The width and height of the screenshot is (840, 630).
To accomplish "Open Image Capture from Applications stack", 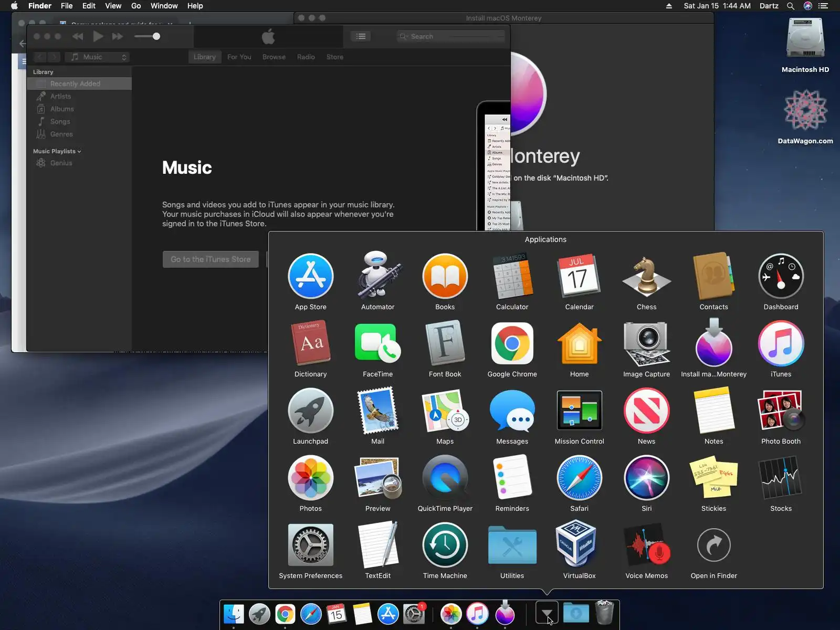I will pyautogui.click(x=646, y=344).
